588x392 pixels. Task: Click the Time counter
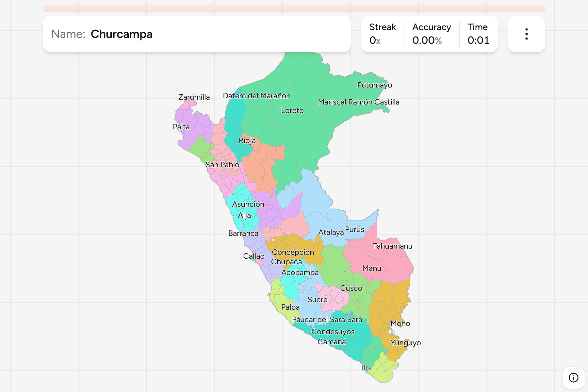478,34
